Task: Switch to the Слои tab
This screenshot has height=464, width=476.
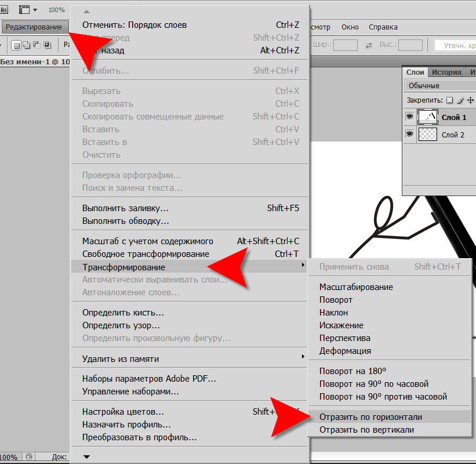Action: pyautogui.click(x=415, y=72)
